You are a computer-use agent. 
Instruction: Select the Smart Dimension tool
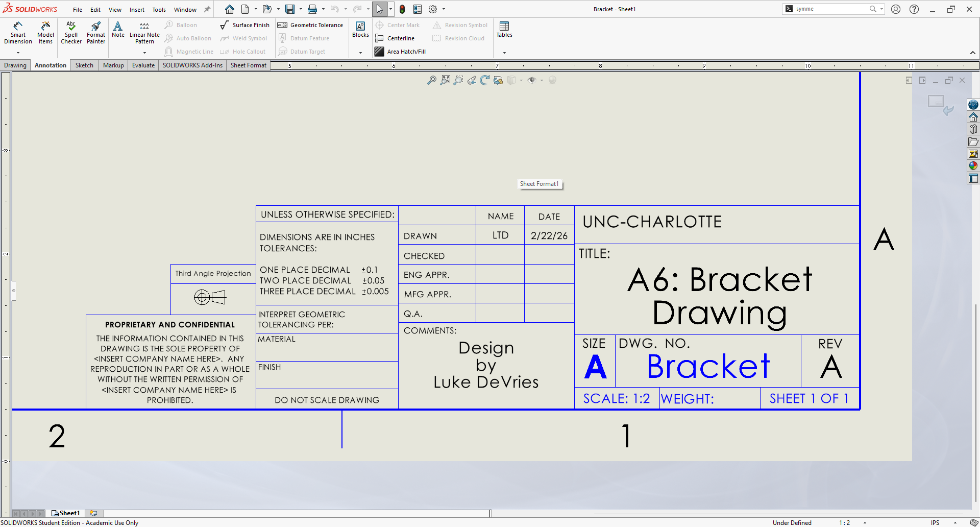[x=18, y=33]
